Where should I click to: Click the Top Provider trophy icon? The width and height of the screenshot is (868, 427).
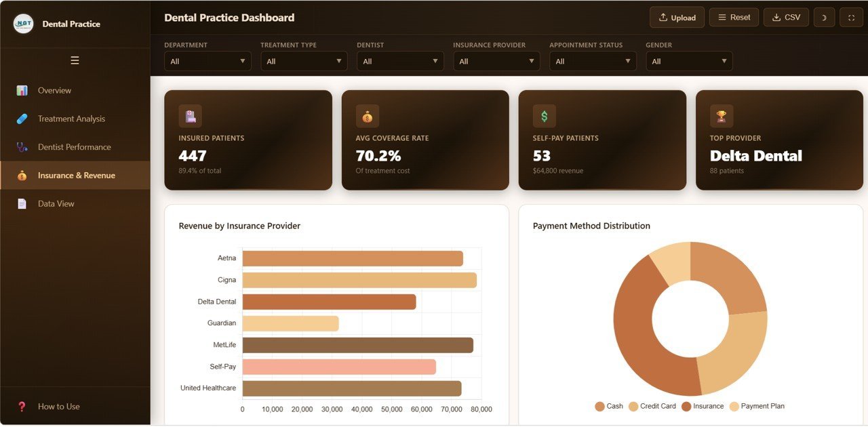(x=721, y=115)
